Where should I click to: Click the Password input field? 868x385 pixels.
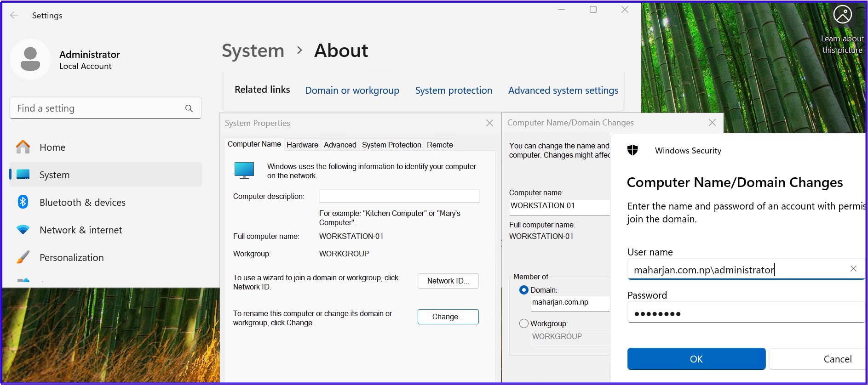click(x=745, y=314)
